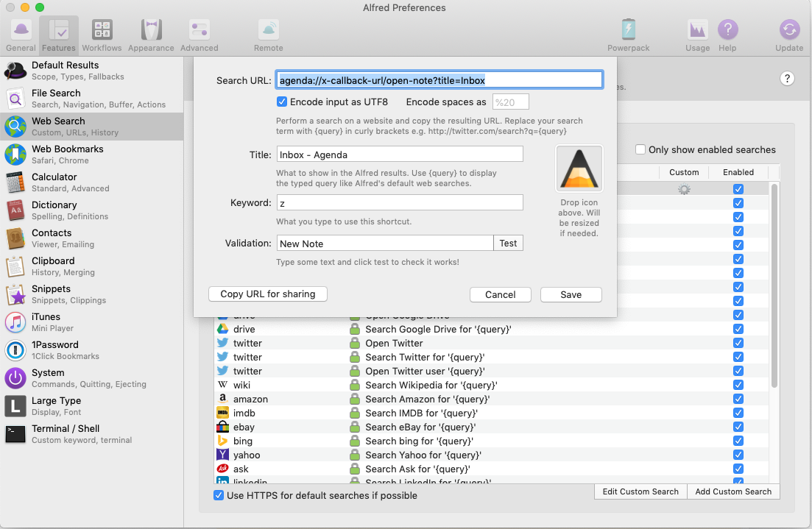The width and height of the screenshot is (812, 529).
Task: Open the Features tab
Action: pyautogui.click(x=58, y=35)
